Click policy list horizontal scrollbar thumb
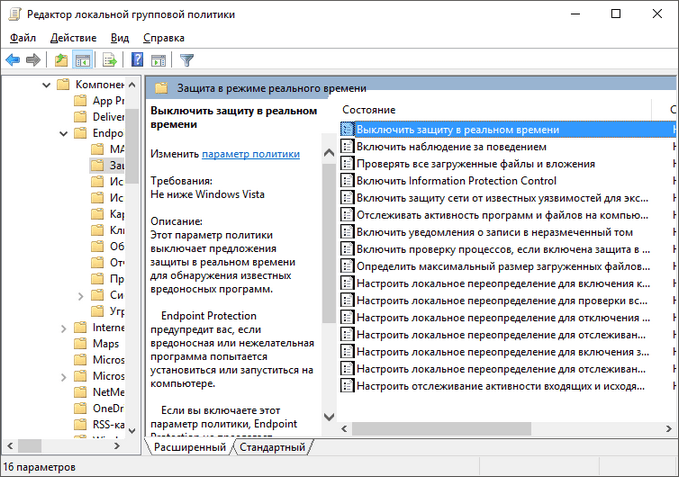 click(441, 429)
